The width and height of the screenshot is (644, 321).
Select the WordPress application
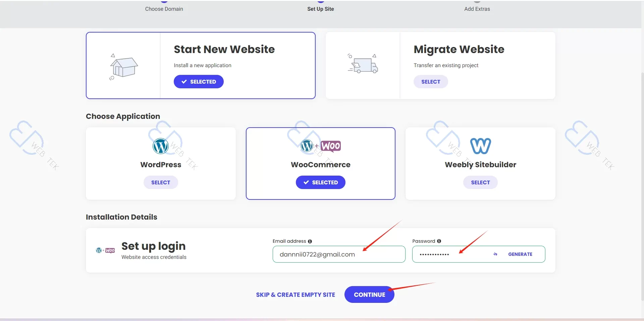[161, 182]
